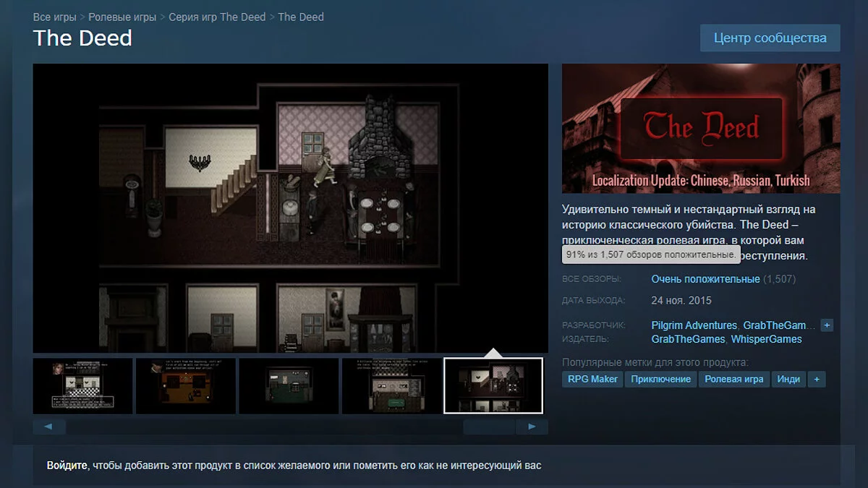Select the highlighted fifth screenshot thumbnail
868x488 pixels.
(493, 386)
